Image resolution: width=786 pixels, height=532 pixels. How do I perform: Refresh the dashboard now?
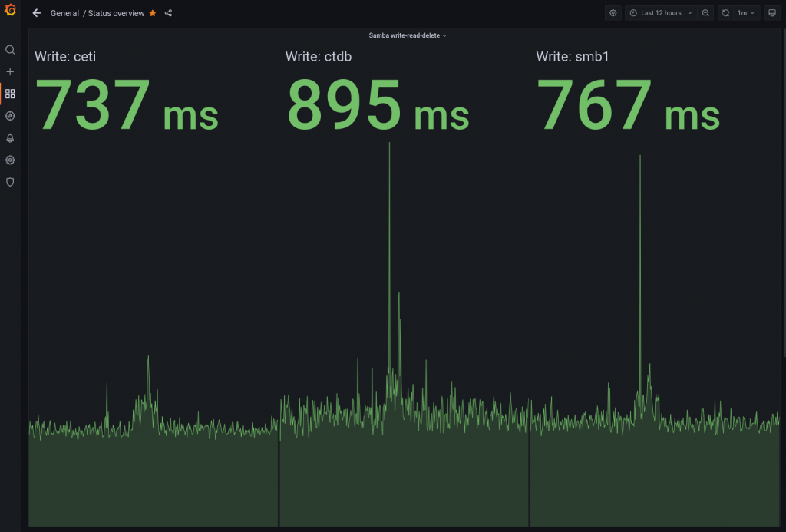725,13
